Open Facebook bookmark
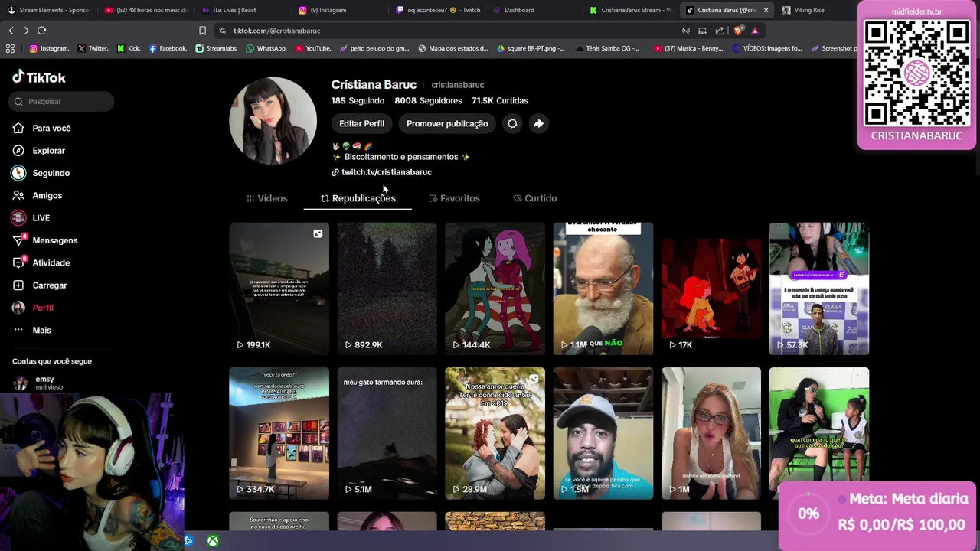This screenshot has width=980, height=551. (x=168, y=48)
